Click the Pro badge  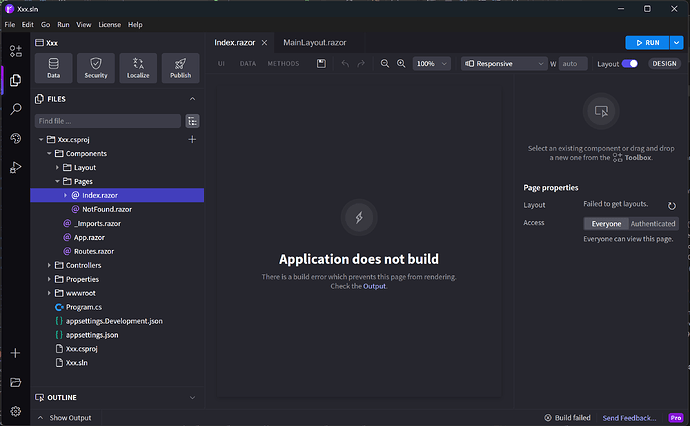675,418
